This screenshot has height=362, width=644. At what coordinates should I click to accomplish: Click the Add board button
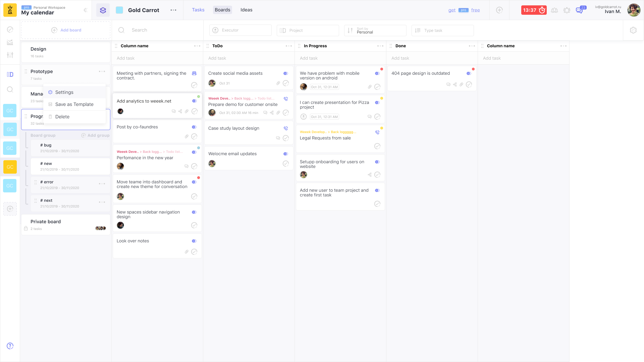pos(66,30)
